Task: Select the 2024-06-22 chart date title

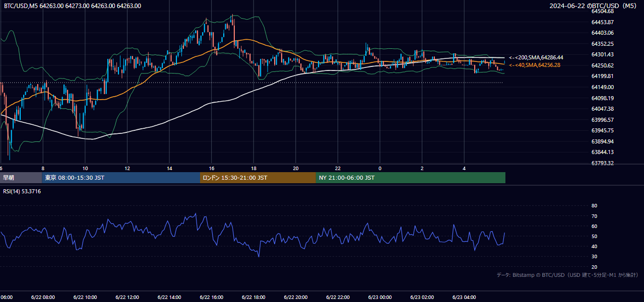Action: pos(594,6)
